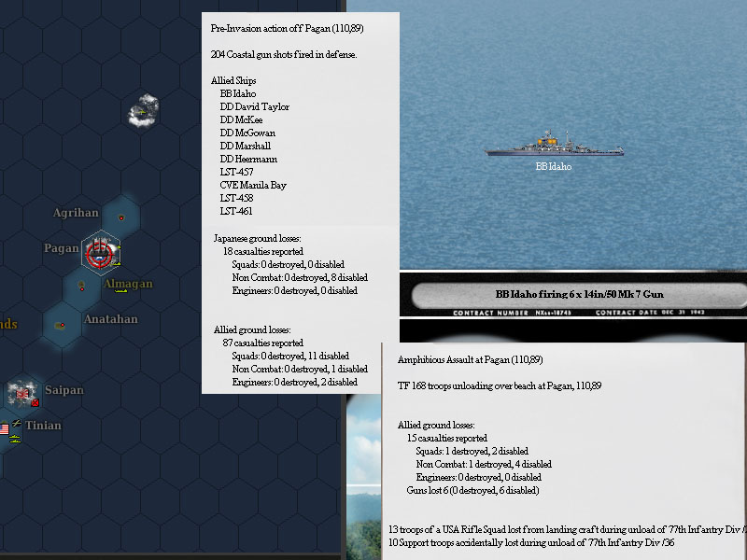Image resolution: width=747 pixels, height=560 pixels.
Task: Click the '13 troops of a USA Rifle Squad lost' line
Action: (x=567, y=529)
